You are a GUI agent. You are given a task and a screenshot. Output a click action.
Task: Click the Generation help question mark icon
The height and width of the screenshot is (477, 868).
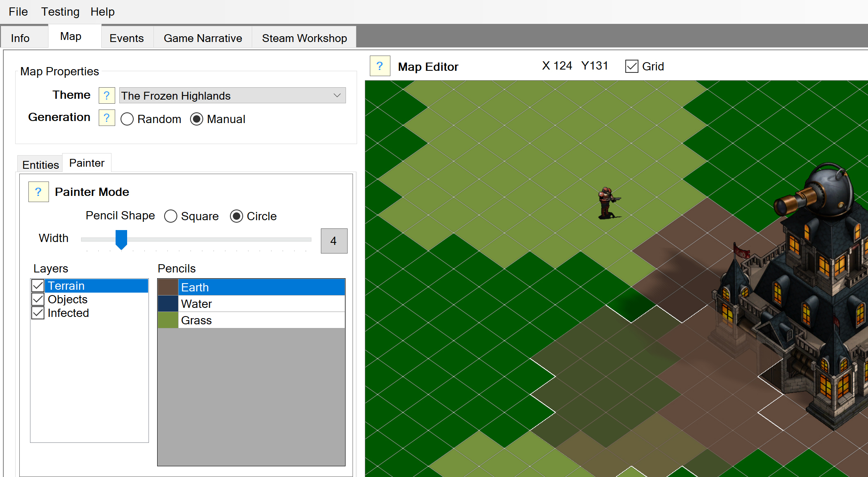(107, 118)
